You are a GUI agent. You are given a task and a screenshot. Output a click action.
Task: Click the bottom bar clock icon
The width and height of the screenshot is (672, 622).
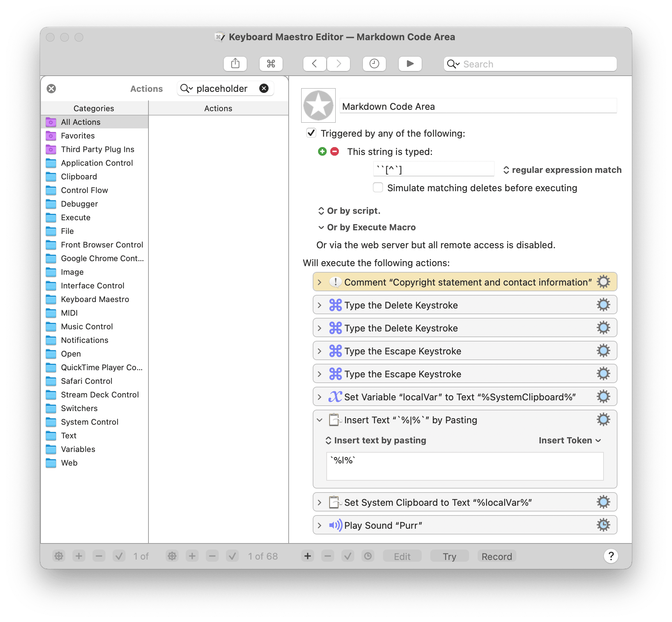click(368, 556)
